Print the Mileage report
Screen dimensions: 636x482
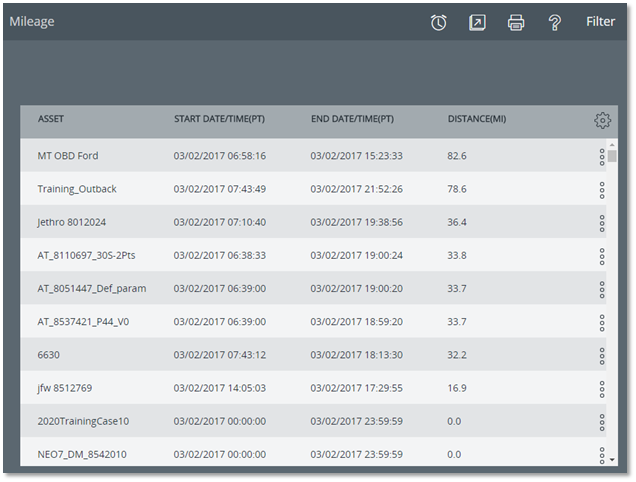pyautogui.click(x=516, y=22)
